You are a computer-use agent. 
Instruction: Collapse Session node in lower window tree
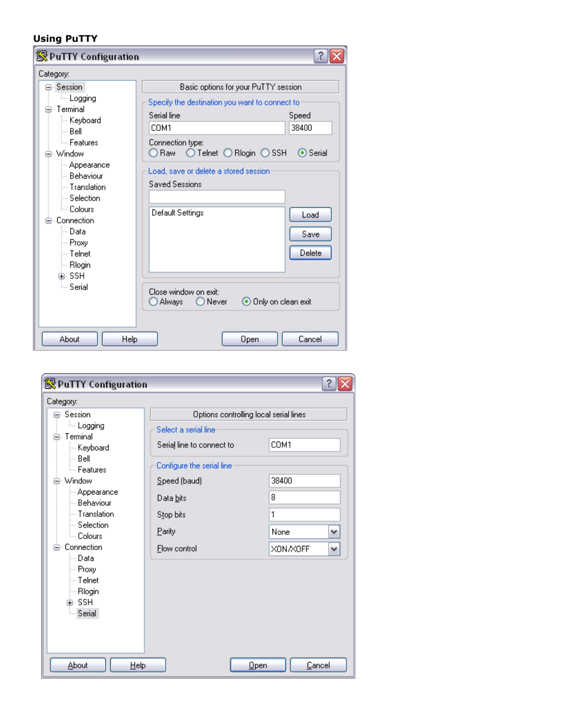point(57,415)
